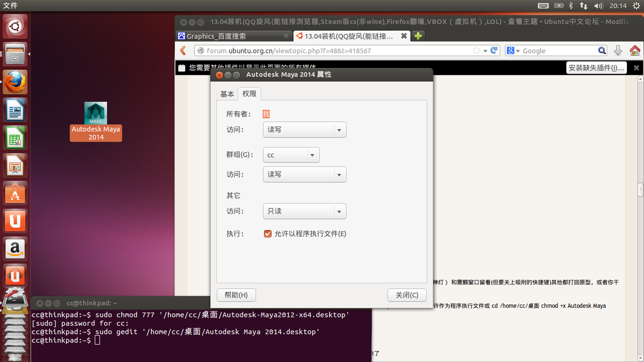Switch to the 权限 tab
Screen dimensions: 644x362
tap(249, 94)
